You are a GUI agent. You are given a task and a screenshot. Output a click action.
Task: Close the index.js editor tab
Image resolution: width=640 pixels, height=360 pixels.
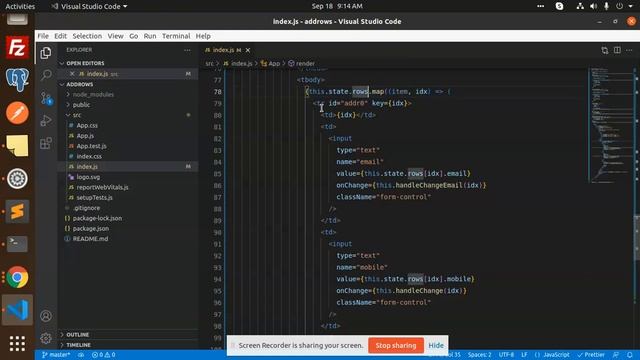coord(248,50)
